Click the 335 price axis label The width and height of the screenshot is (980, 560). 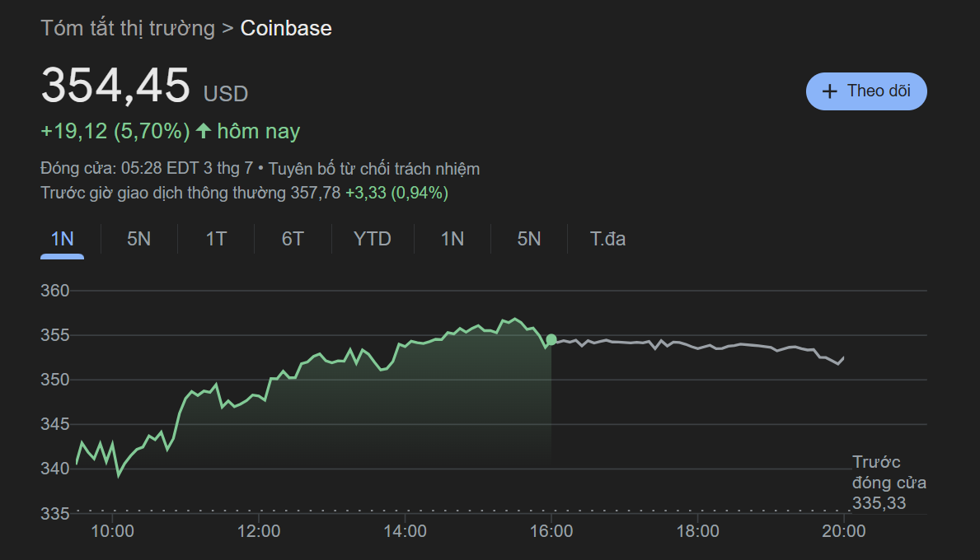[x=55, y=514]
